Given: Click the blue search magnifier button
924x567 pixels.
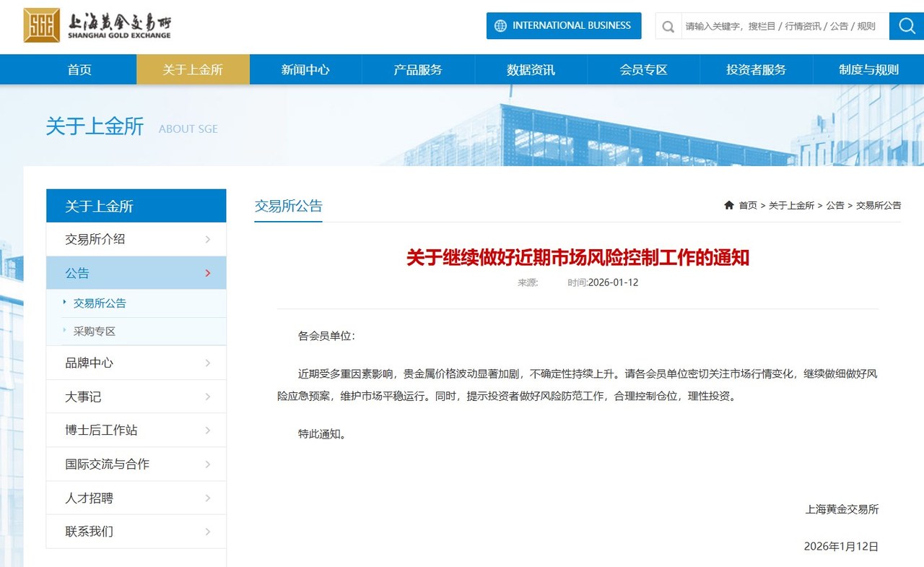Looking at the screenshot, I should pos(907,26).
